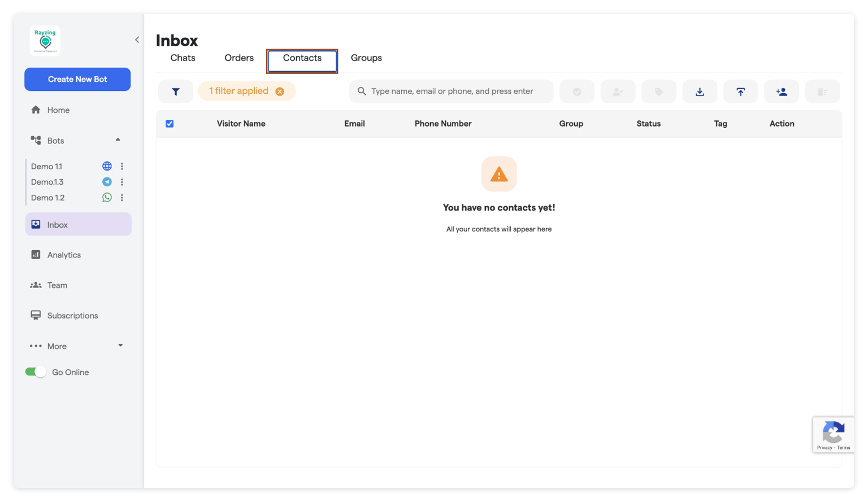Click the Rayzing logo at the top
The image size is (868, 502).
(45, 40)
